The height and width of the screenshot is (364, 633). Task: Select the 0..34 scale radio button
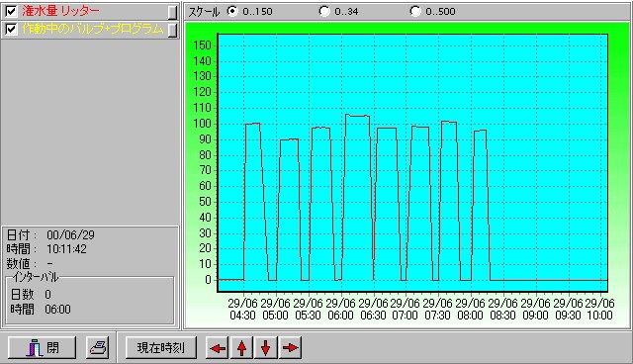[324, 11]
